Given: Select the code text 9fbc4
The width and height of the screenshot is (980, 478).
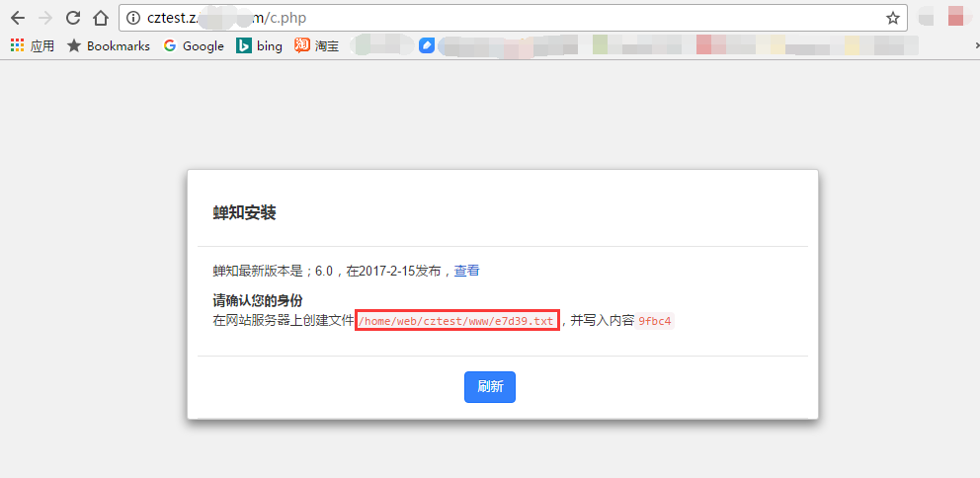Looking at the screenshot, I should tap(654, 321).
